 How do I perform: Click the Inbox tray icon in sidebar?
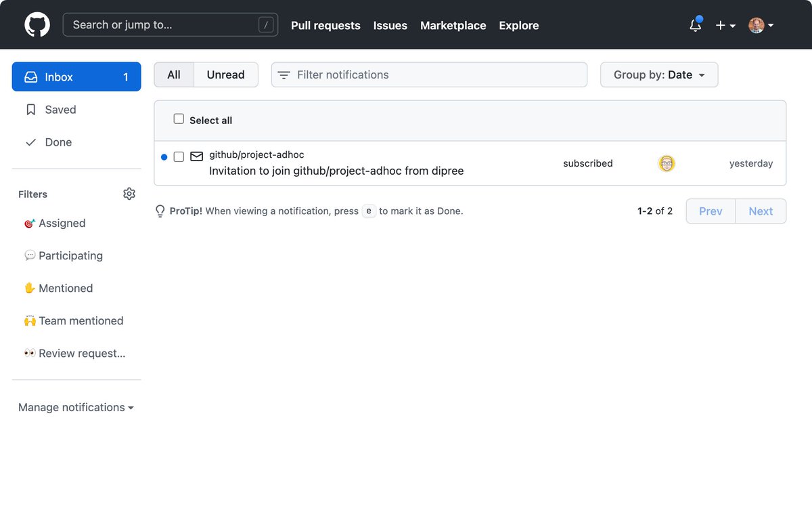coord(31,77)
